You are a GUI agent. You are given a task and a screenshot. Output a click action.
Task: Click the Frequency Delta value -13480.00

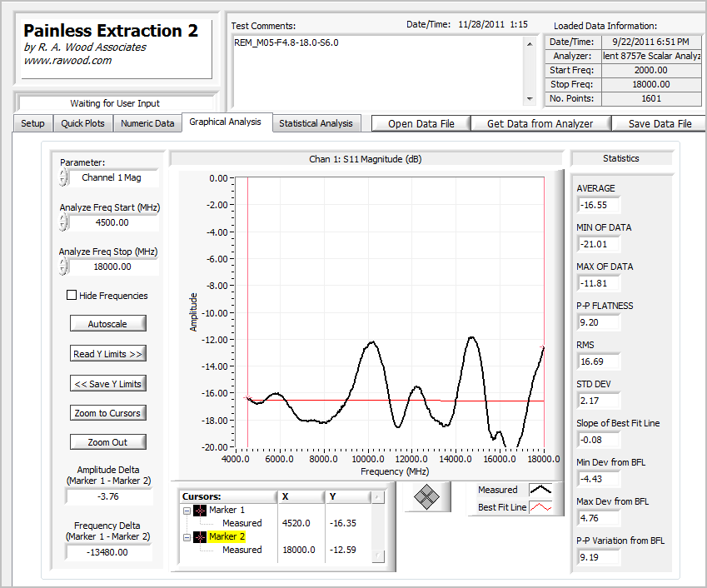pos(108,552)
